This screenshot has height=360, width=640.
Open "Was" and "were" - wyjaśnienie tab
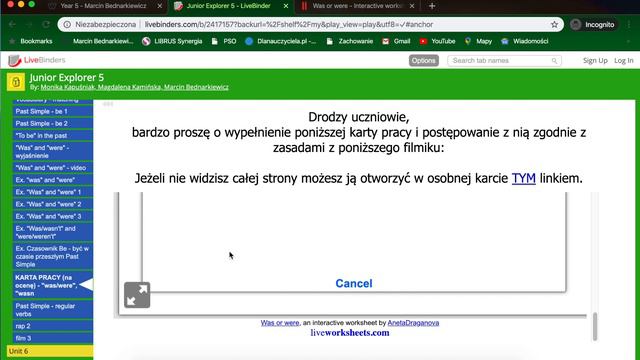pyautogui.click(x=53, y=151)
